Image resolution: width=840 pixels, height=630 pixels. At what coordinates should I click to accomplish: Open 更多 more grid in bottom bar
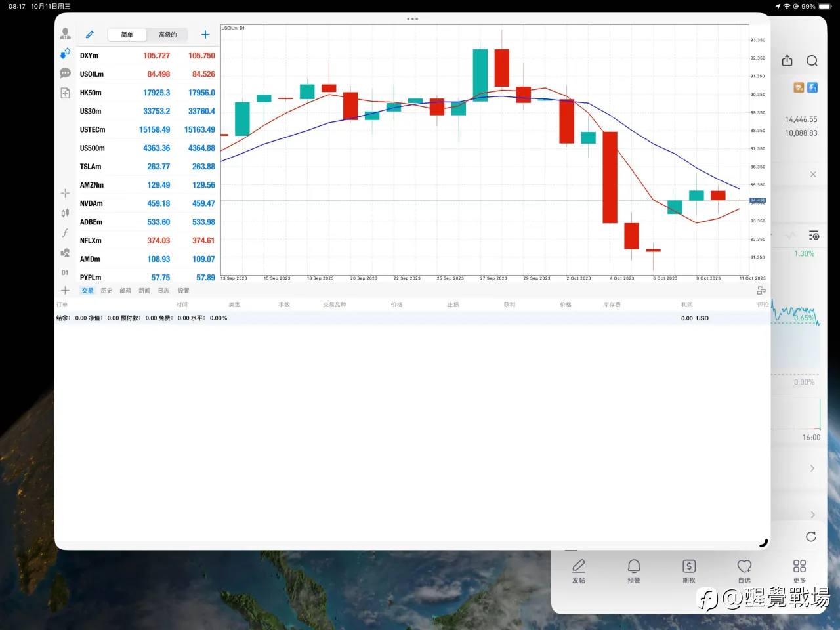pyautogui.click(x=799, y=571)
